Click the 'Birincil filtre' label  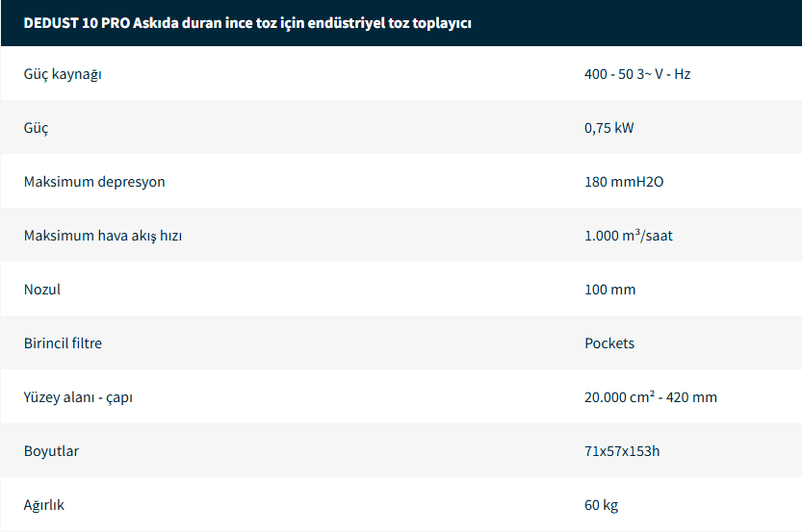pos(63,343)
